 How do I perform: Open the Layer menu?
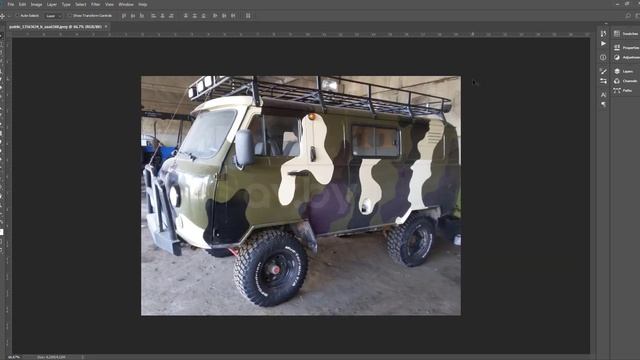coord(52,4)
